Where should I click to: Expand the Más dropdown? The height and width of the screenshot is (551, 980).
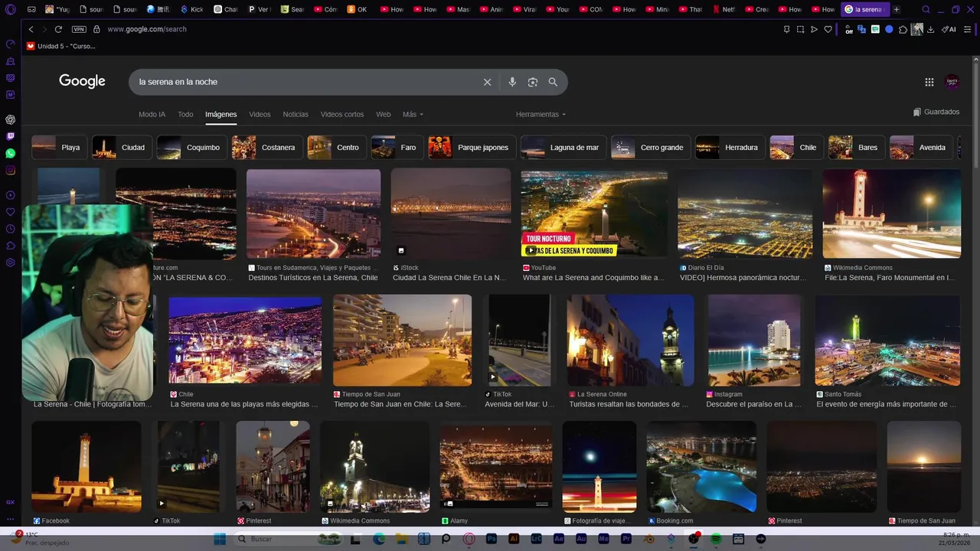(x=413, y=114)
